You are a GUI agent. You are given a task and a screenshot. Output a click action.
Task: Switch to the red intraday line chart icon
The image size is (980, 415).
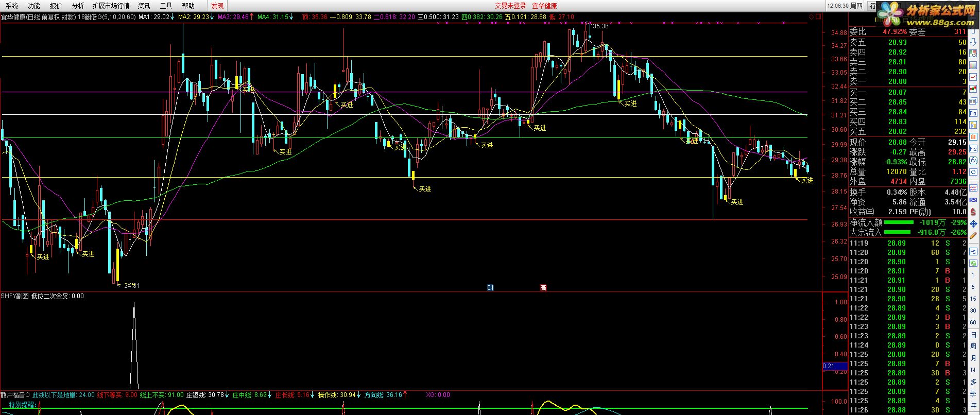973,77
